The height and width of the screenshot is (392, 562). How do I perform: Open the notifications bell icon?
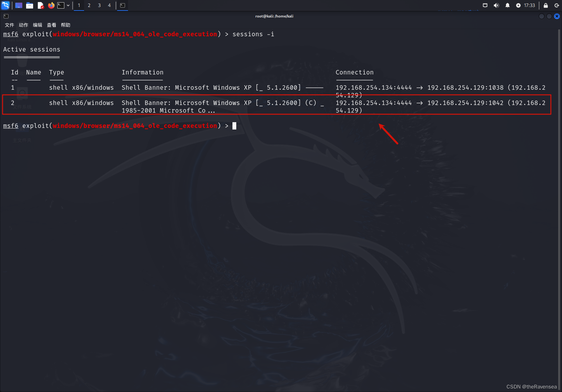click(508, 5)
